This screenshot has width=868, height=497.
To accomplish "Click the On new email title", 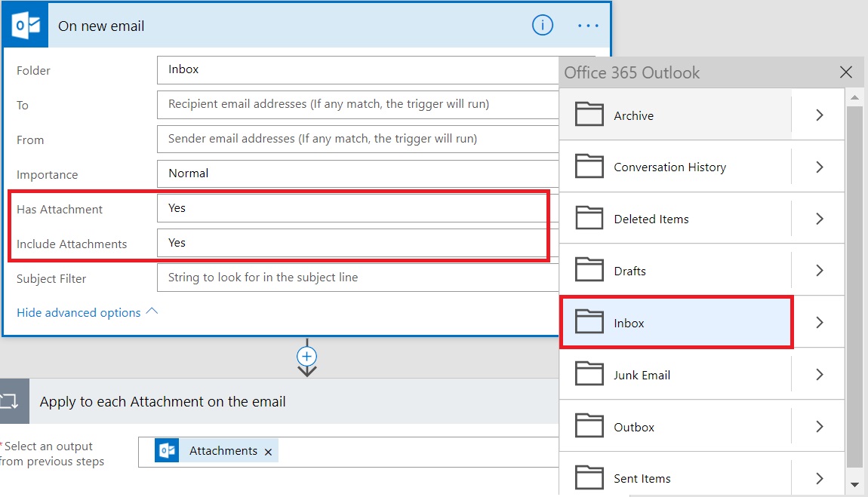I will click(x=101, y=26).
